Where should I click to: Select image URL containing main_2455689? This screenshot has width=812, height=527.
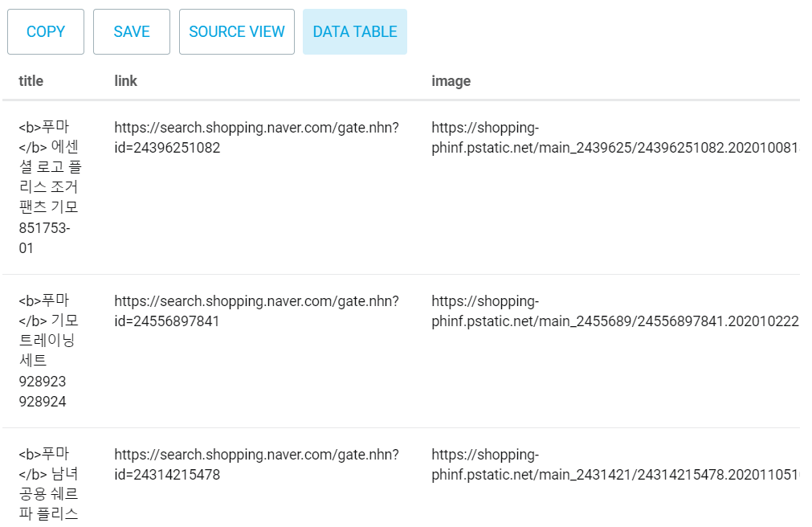coord(615,311)
